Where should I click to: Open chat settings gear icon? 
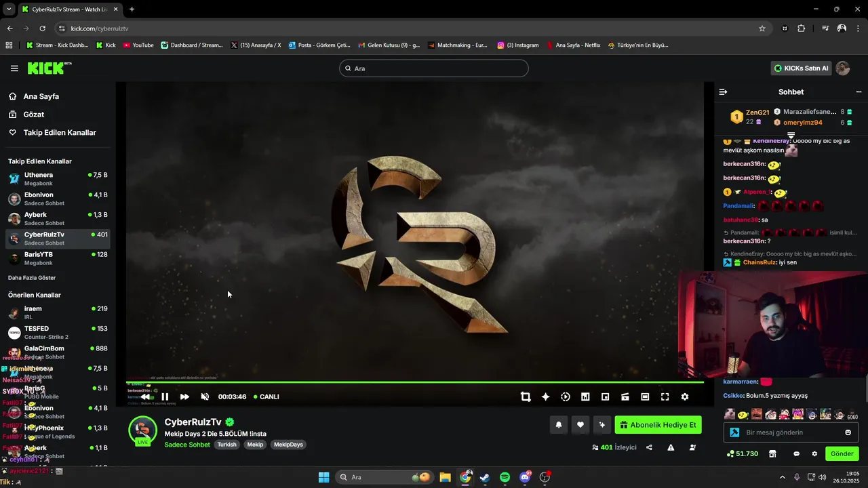click(x=814, y=454)
